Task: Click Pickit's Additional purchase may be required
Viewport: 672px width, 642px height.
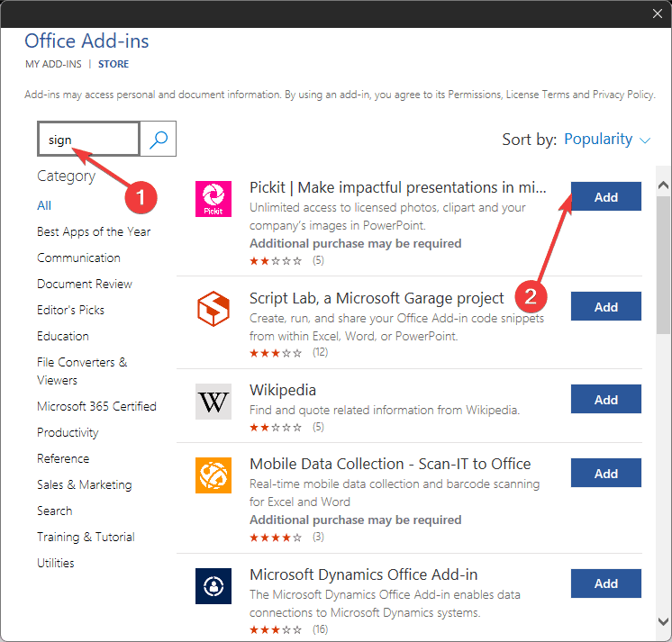Action: 355,244
